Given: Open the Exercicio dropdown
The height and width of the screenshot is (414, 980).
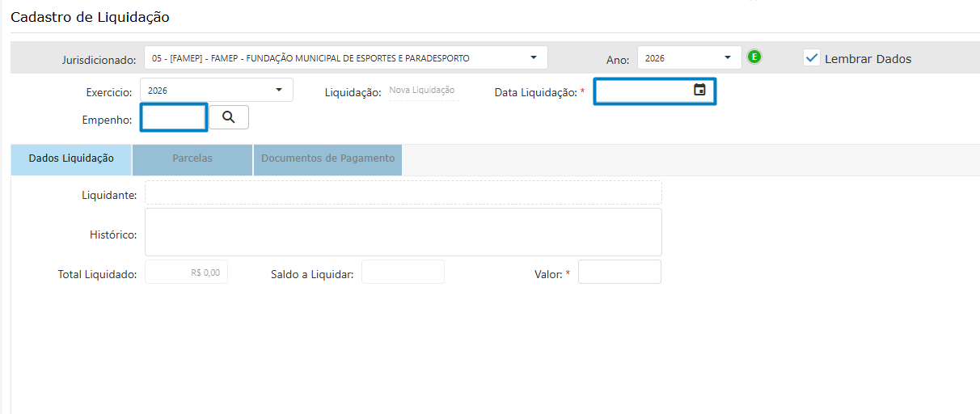Looking at the screenshot, I should point(279,90).
